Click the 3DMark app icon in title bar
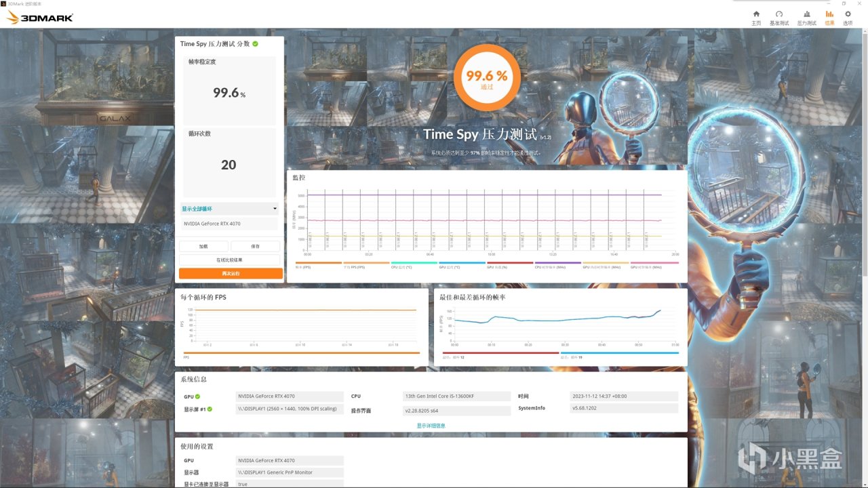Viewport: 868px width, 488px height. click(x=4, y=3)
